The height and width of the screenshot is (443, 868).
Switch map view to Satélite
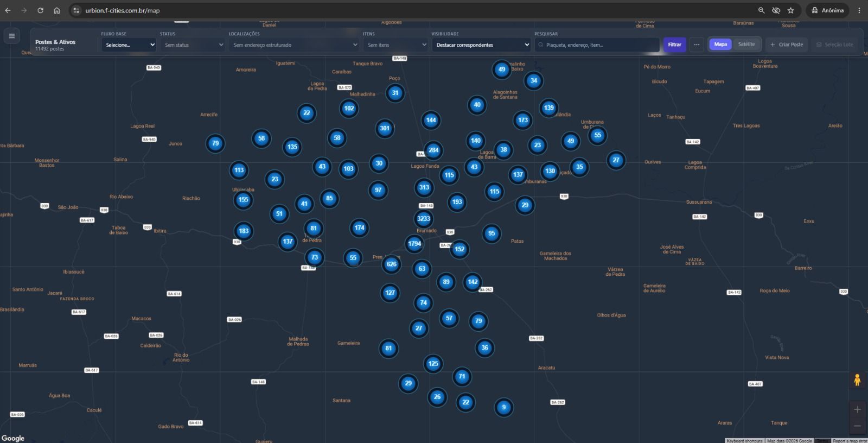point(746,45)
